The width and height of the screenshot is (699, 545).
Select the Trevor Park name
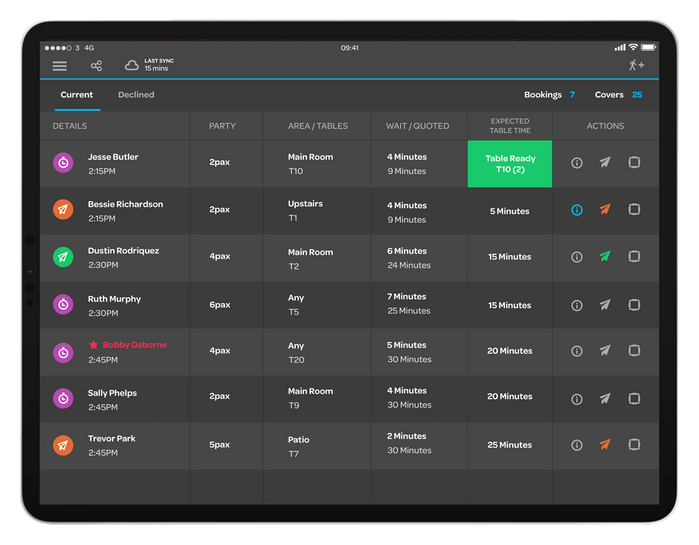point(111,438)
